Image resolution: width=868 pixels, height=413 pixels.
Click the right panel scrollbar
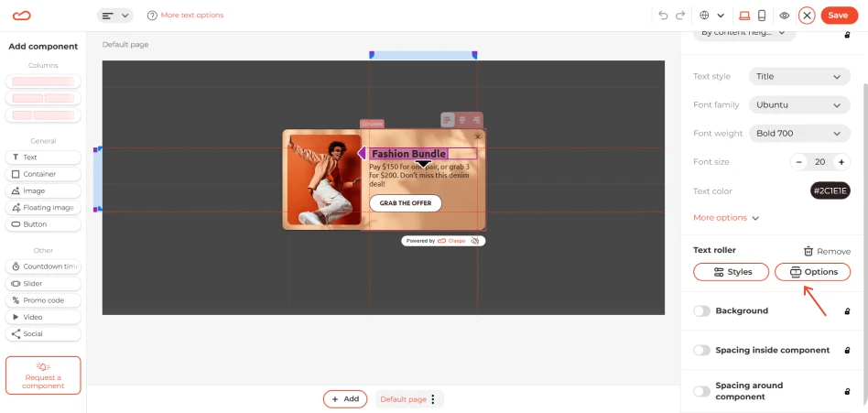tap(864, 246)
